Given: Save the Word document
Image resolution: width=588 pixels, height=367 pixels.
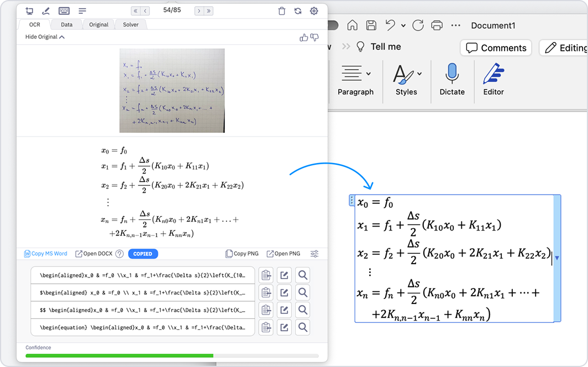Looking at the screenshot, I should pos(371,25).
